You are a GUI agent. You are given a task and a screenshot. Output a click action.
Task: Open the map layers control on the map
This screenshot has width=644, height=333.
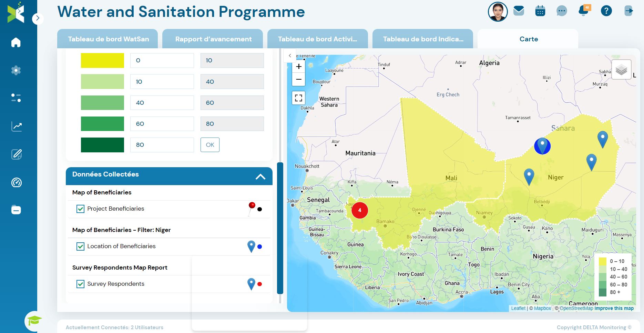click(x=621, y=69)
